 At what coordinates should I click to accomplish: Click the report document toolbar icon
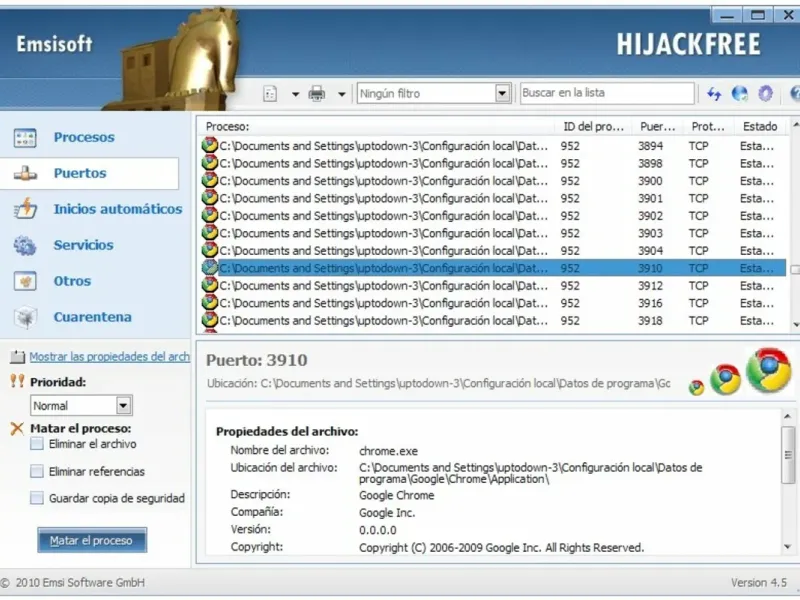tap(270, 94)
